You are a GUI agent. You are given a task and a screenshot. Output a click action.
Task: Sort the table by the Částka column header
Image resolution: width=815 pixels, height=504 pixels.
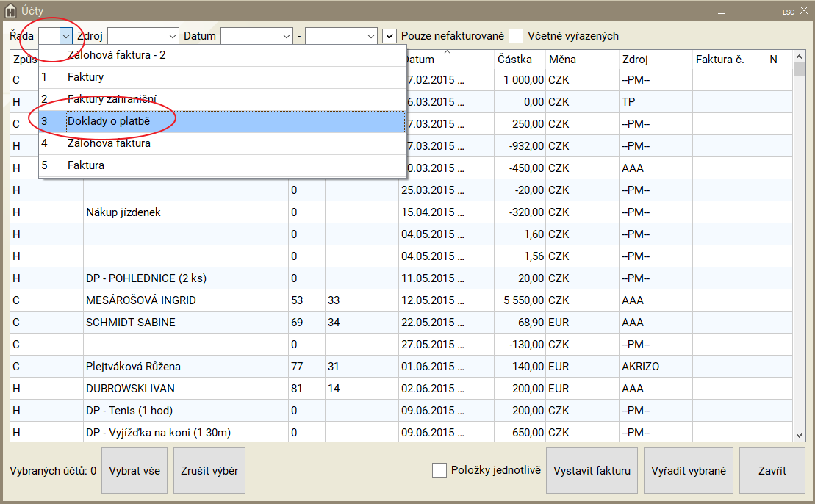[514, 60]
